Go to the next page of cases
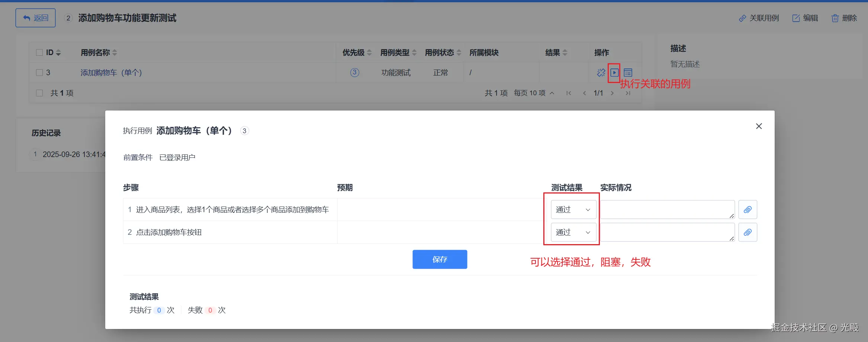868x342 pixels. pyautogui.click(x=612, y=93)
